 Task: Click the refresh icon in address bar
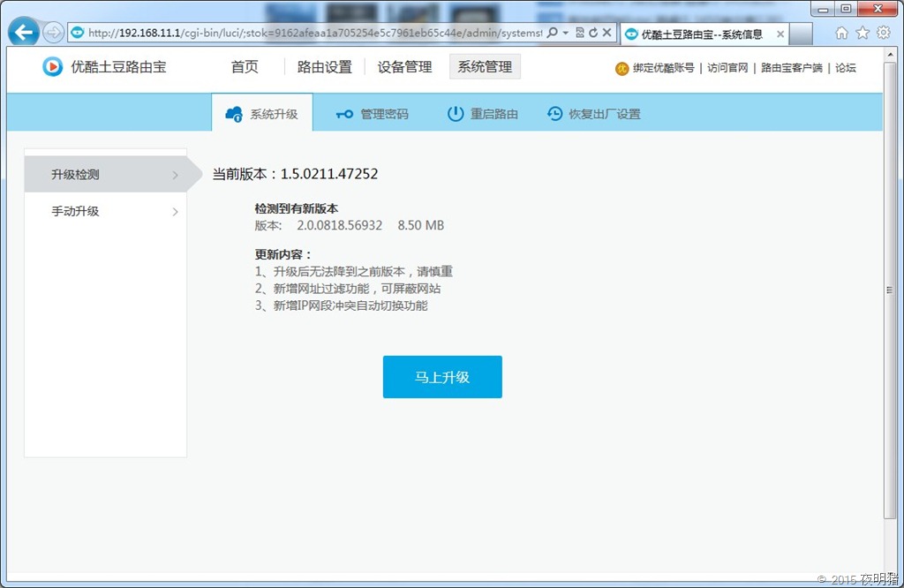pyautogui.click(x=593, y=33)
